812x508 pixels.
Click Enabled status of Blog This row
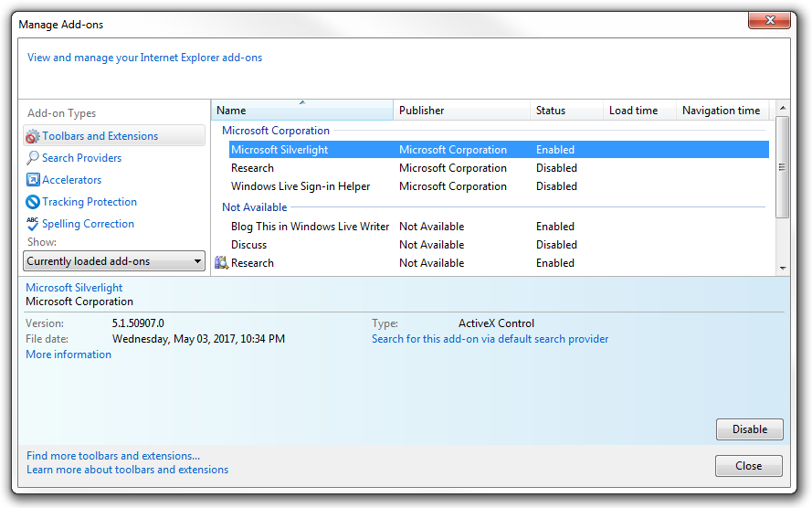(x=555, y=227)
